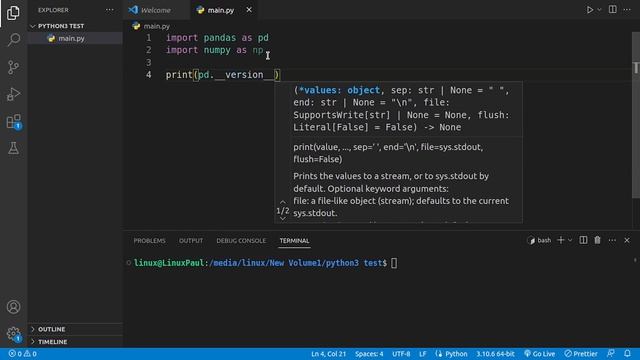The image size is (640, 360).
Task: Open main.py in the explorer tree
Action: coord(71,38)
